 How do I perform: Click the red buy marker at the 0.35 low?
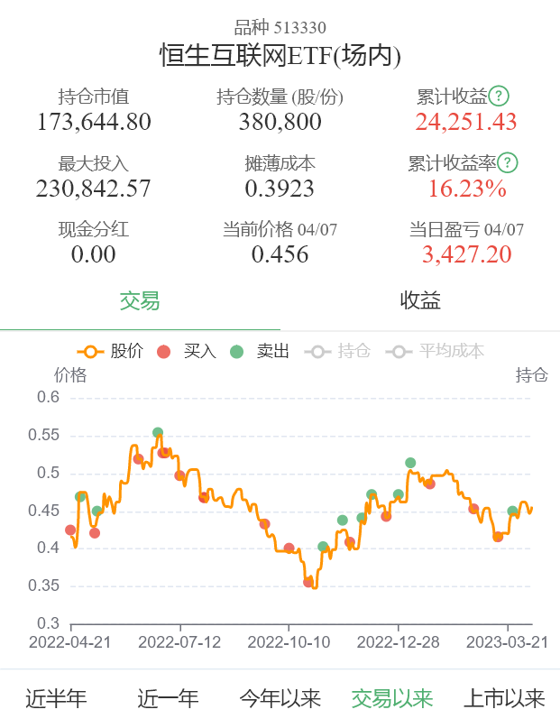(308, 582)
